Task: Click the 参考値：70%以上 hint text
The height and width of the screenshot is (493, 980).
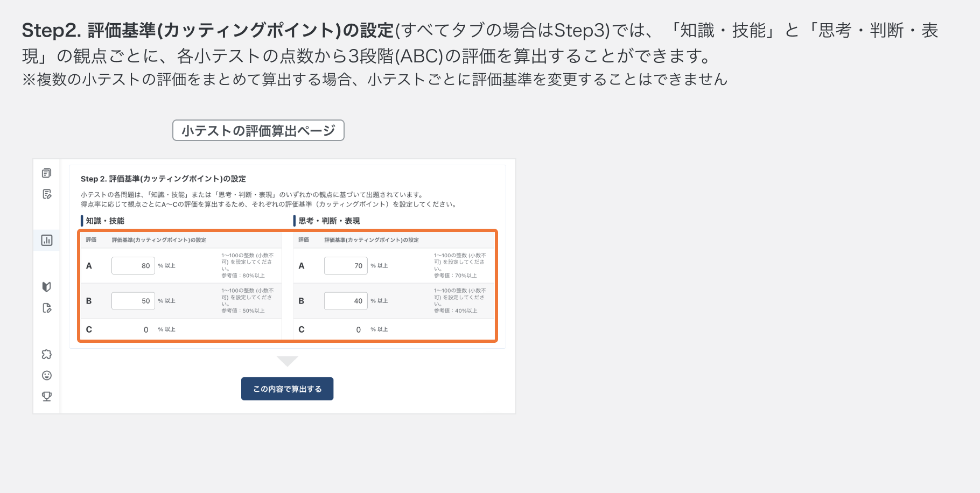Action: click(456, 276)
